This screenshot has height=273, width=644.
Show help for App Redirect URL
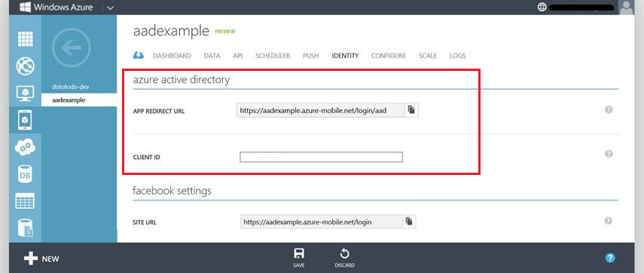click(609, 109)
